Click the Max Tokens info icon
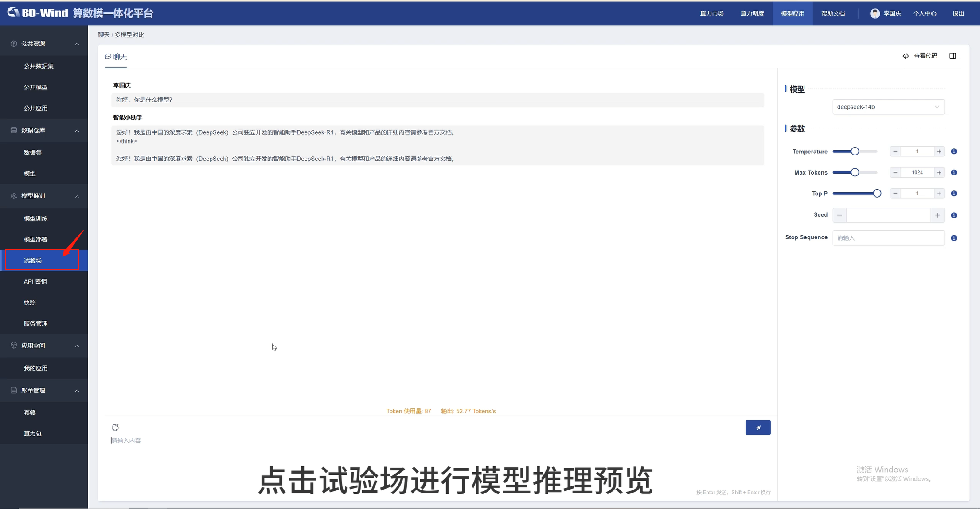This screenshot has height=509, width=980. point(954,172)
